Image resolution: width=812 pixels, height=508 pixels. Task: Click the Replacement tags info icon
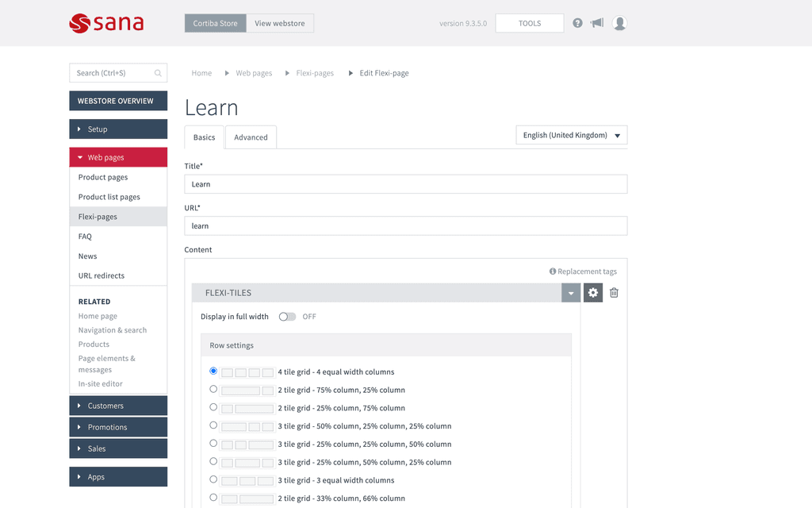click(553, 271)
